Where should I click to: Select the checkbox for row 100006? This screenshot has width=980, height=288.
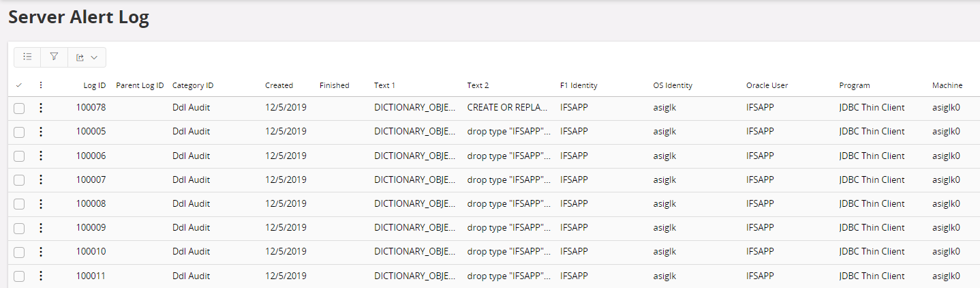tap(19, 156)
